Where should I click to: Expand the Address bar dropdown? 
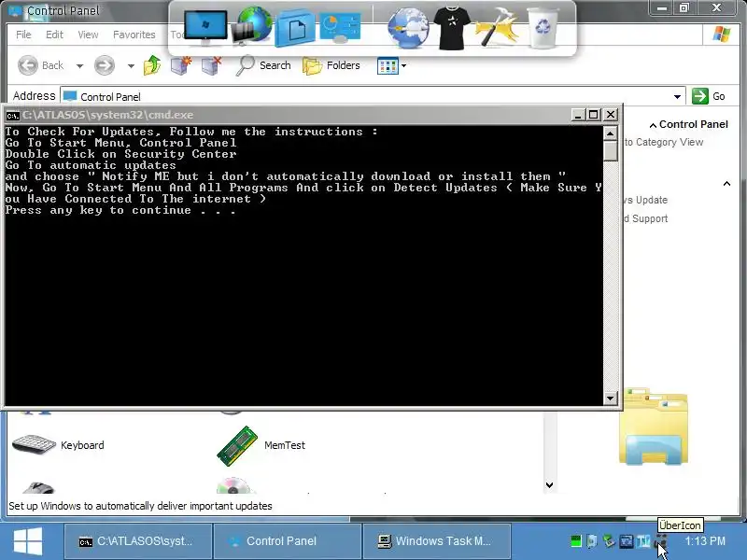point(677,97)
